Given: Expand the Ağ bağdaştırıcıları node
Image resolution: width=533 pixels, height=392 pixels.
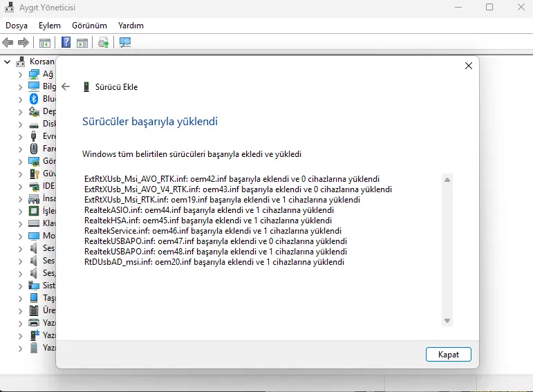Looking at the screenshot, I should (21, 75).
